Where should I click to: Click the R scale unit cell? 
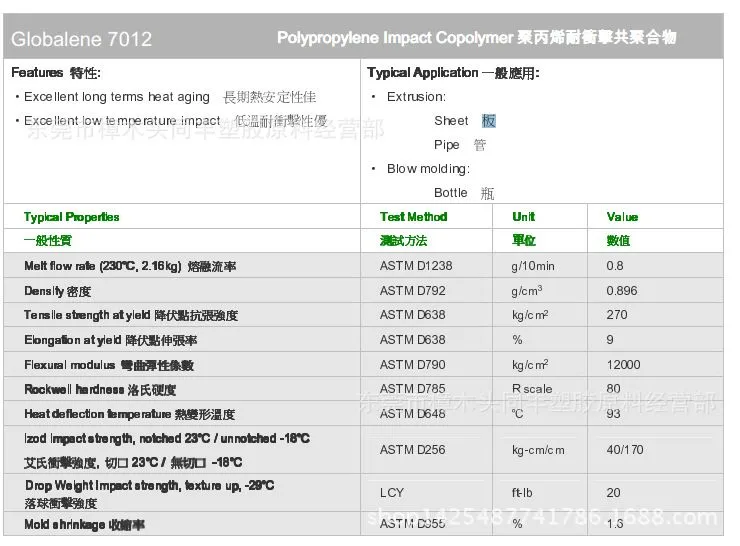pos(532,389)
